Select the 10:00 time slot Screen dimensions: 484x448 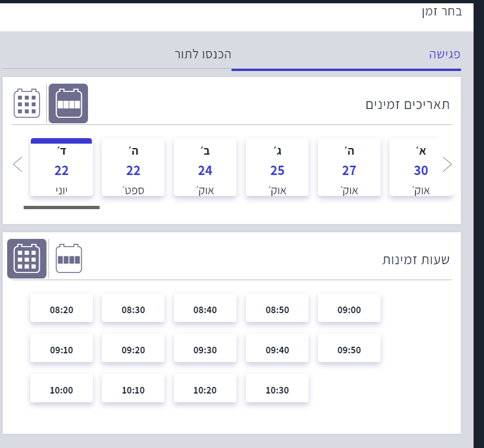tap(62, 390)
